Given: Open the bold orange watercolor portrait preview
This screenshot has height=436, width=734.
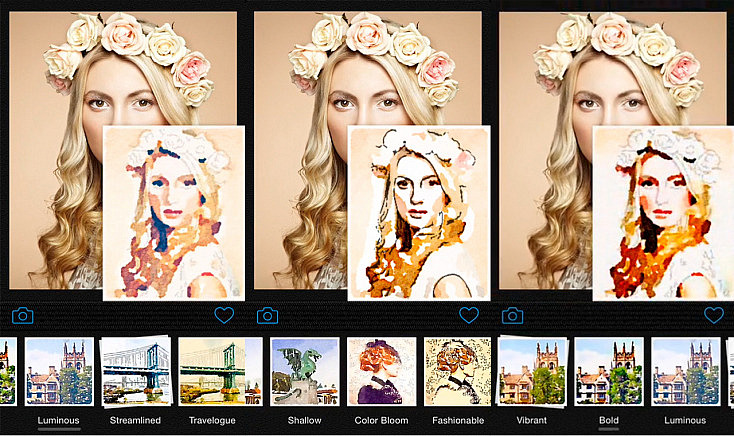Looking at the screenshot, I should [663, 213].
